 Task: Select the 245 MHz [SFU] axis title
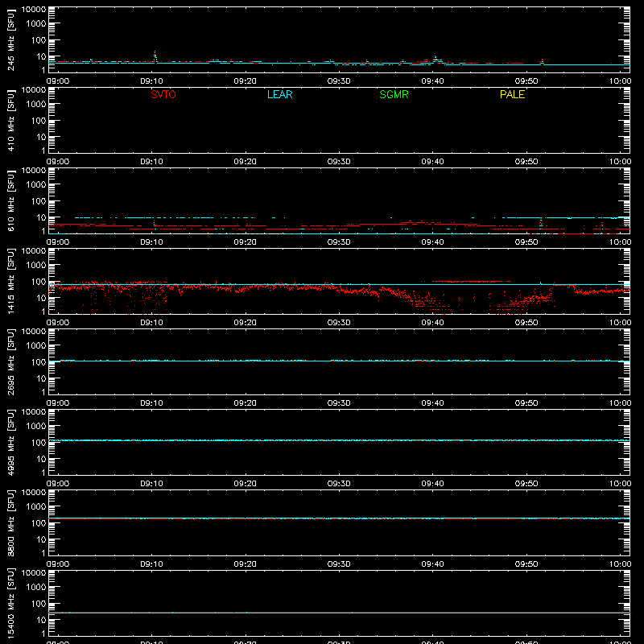point(11,39)
